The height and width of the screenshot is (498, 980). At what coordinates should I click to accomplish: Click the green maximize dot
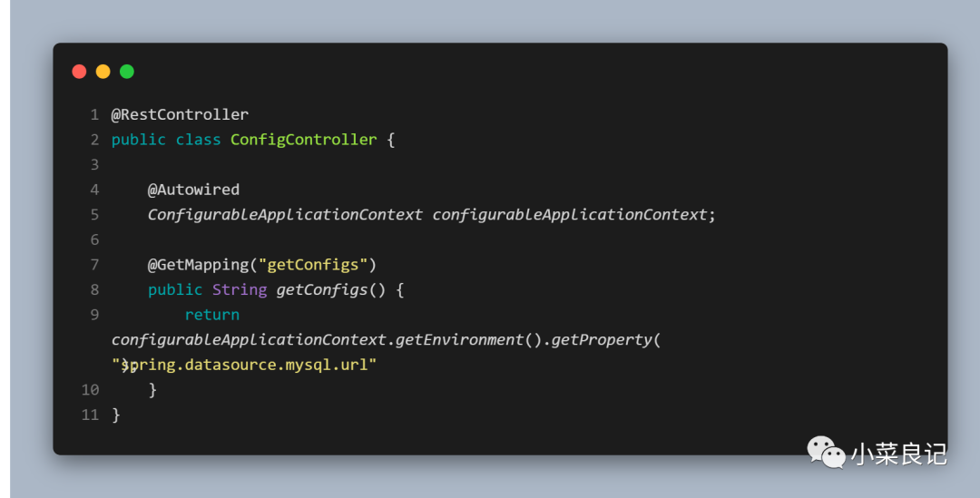(127, 72)
